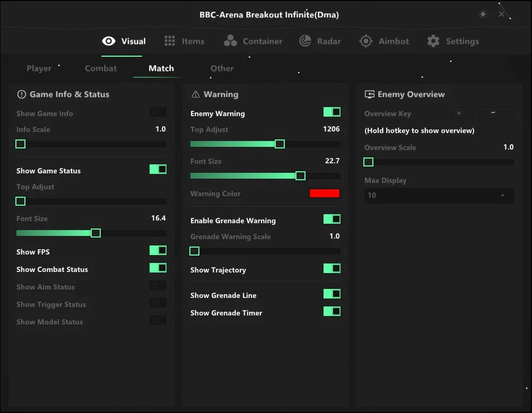
Task: Click the monitor icon beside Enemy Overview
Action: tap(370, 94)
